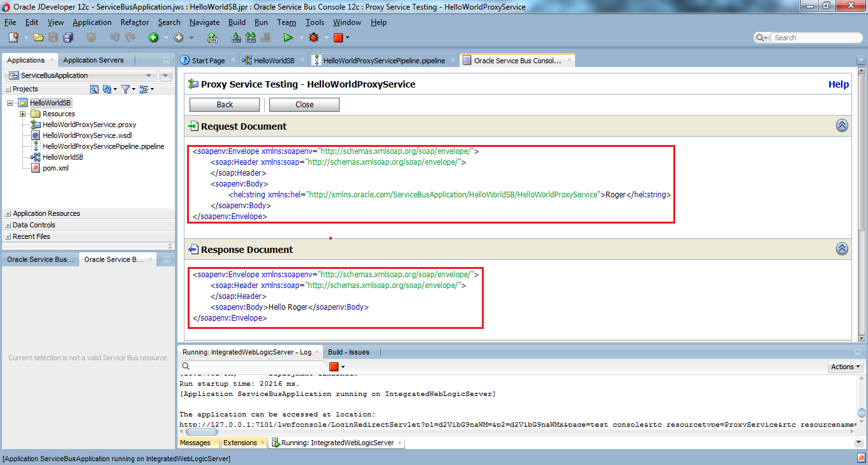The image size is (868, 465).
Task: Minimize the Applications navigator panel
Action: coord(167,61)
